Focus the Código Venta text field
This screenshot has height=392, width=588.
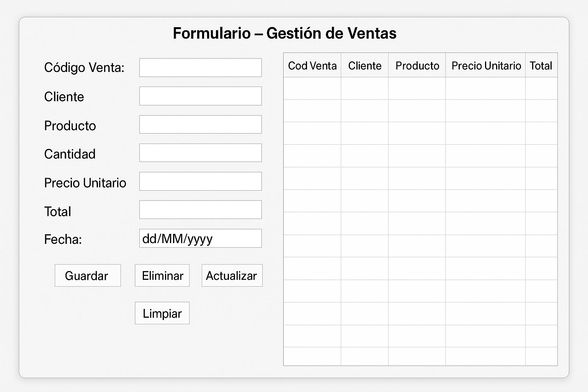pos(200,68)
